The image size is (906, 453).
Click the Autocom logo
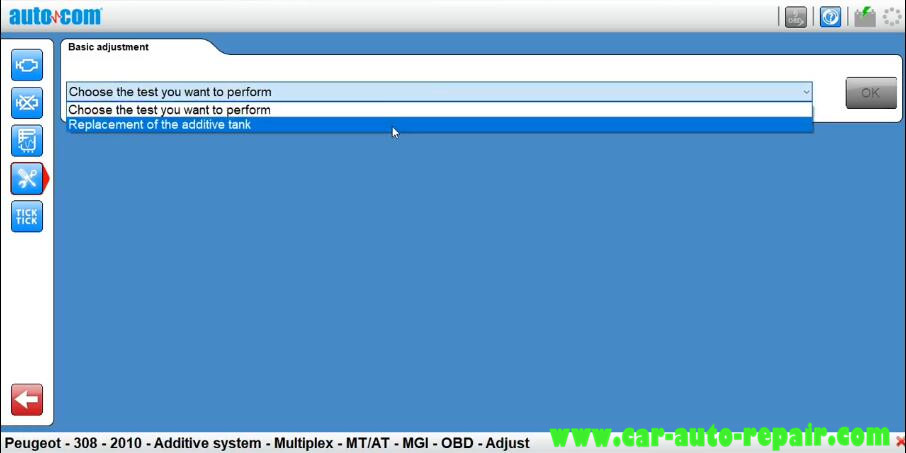[x=55, y=16]
